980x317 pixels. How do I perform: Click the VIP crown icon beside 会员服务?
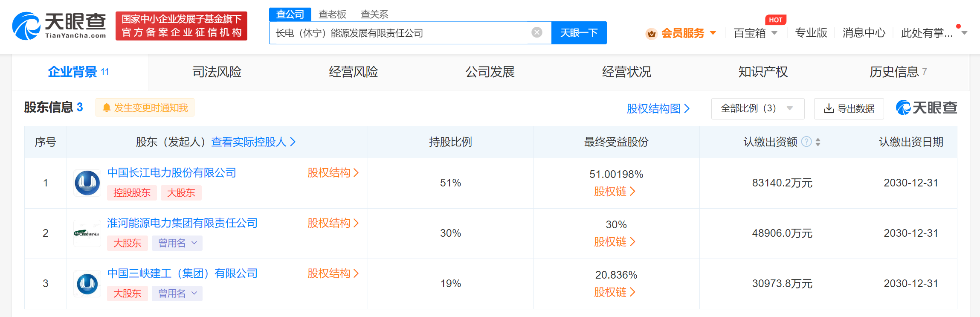pos(651,33)
